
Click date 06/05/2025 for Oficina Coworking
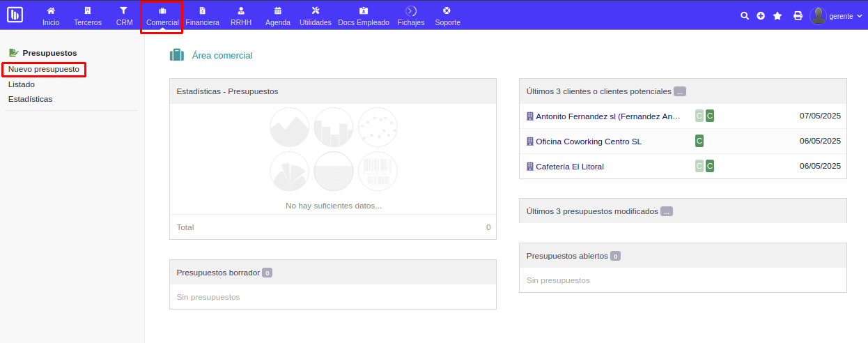click(x=820, y=141)
